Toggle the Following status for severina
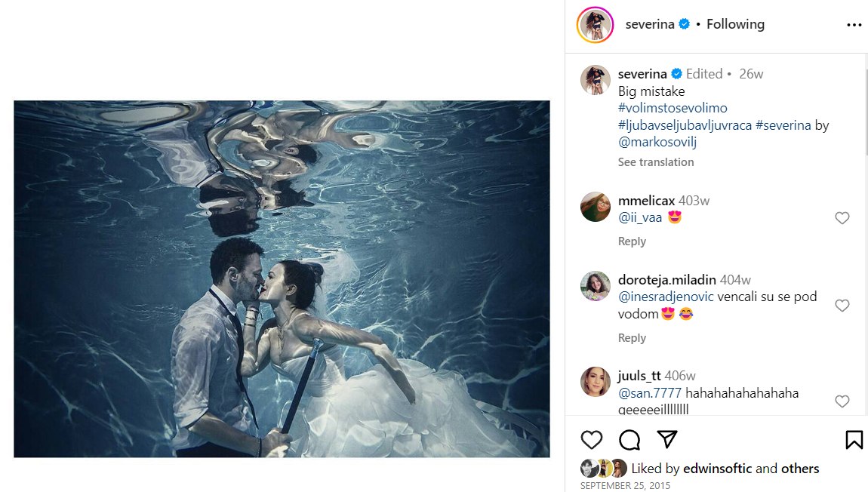 click(735, 23)
